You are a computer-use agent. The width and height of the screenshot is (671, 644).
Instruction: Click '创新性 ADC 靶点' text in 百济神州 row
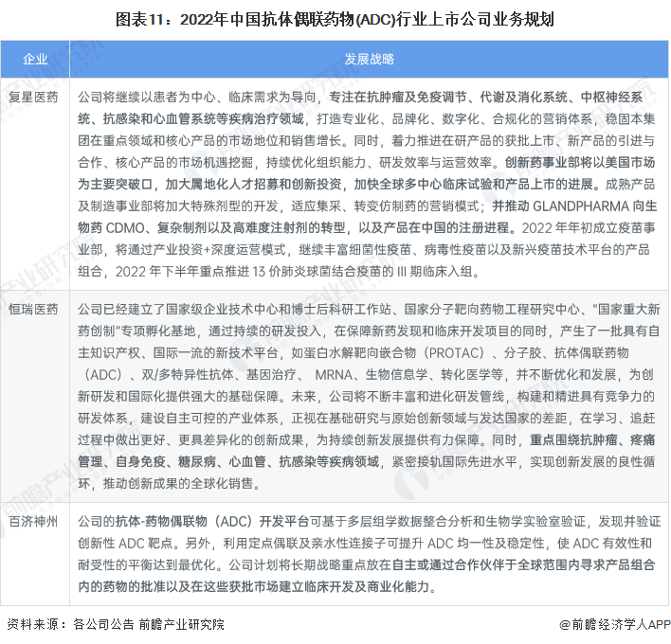pyautogui.click(x=124, y=543)
